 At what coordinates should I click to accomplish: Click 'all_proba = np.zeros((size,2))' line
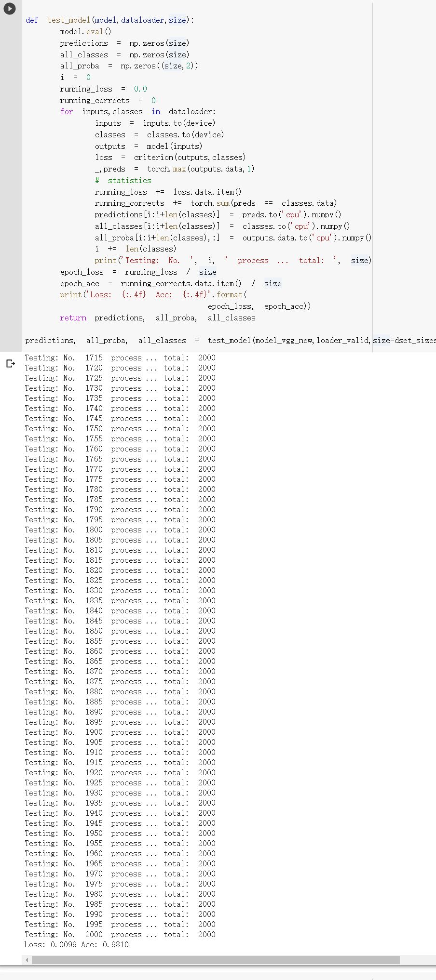click(129, 66)
